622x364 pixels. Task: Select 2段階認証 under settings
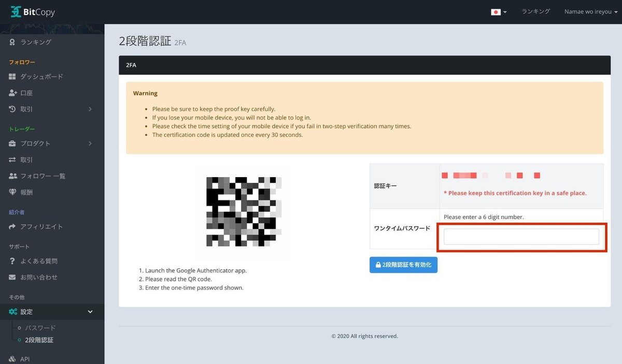pyautogui.click(x=39, y=340)
